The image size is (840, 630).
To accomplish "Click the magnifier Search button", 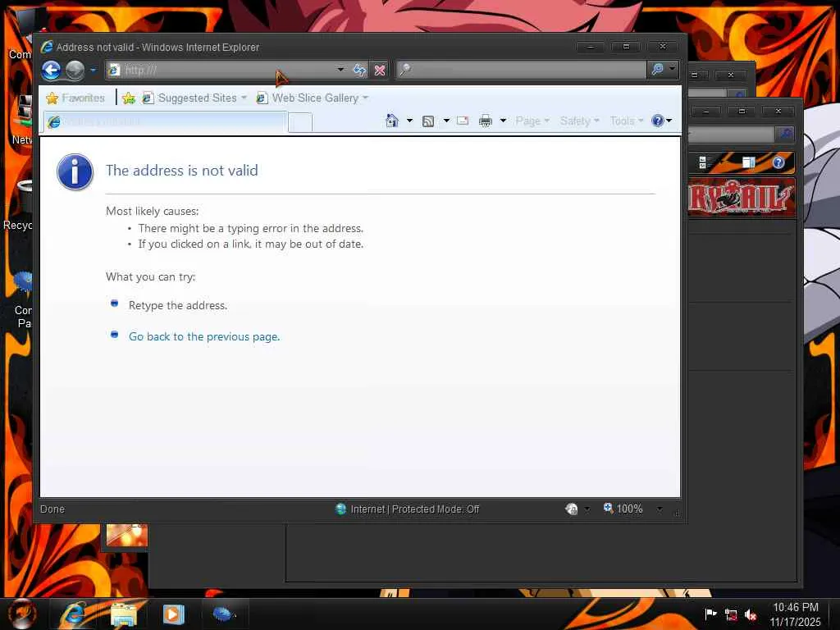I will (657, 69).
